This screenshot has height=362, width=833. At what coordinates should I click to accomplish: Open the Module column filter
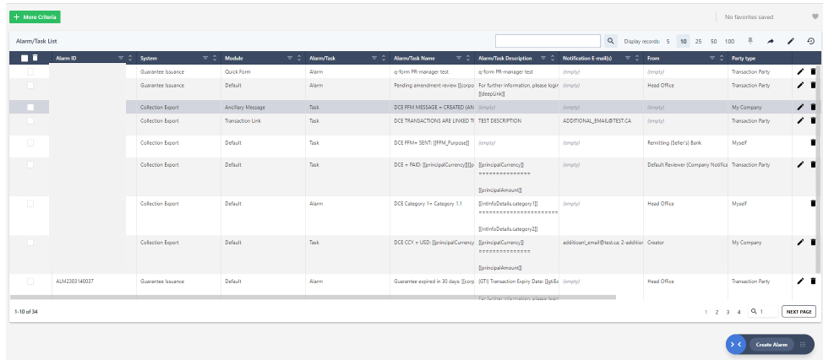coord(290,58)
